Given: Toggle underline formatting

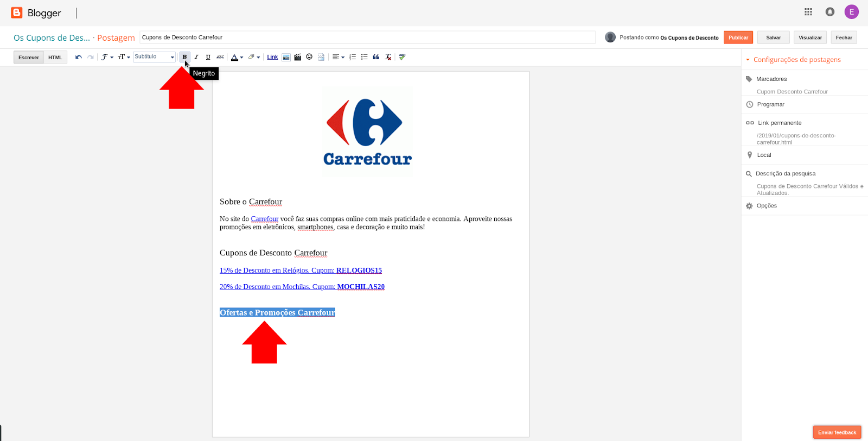Looking at the screenshot, I should pos(208,57).
